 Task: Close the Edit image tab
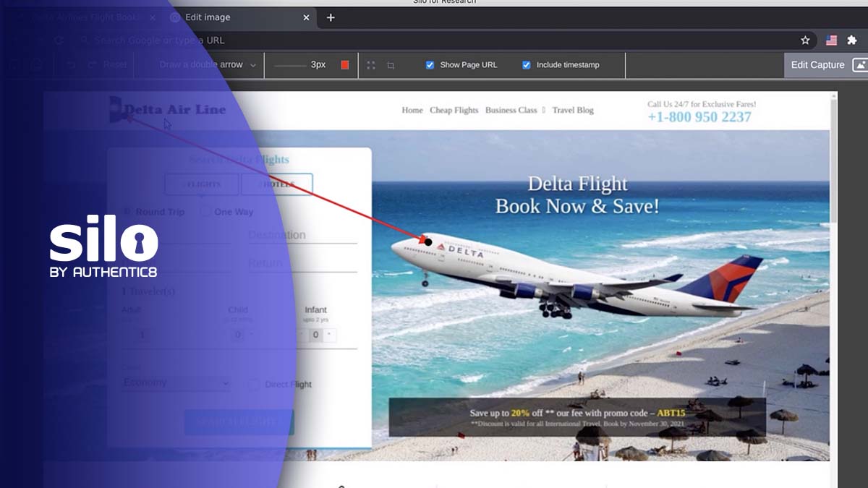[x=307, y=17]
